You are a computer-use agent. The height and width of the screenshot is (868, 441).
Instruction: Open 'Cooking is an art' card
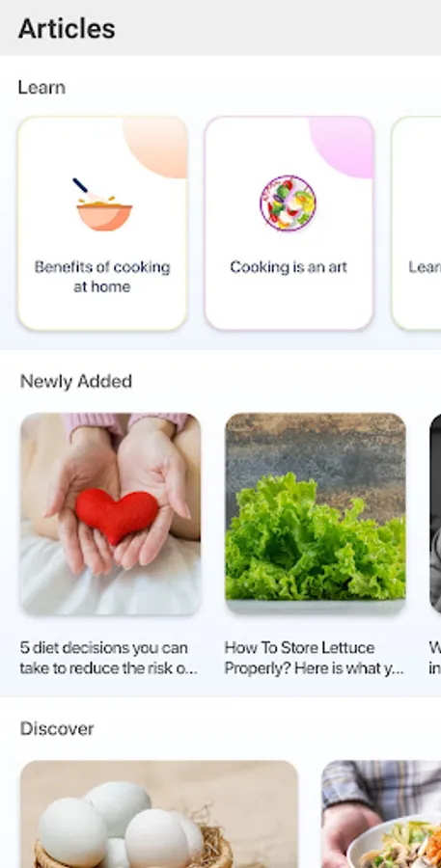coord(289,224)
